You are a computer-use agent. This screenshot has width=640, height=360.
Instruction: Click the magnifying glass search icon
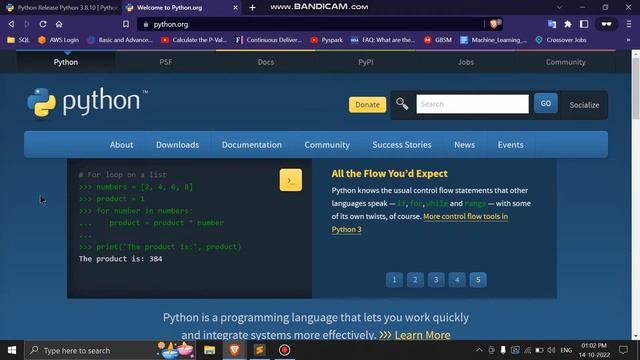click(402, 104)
